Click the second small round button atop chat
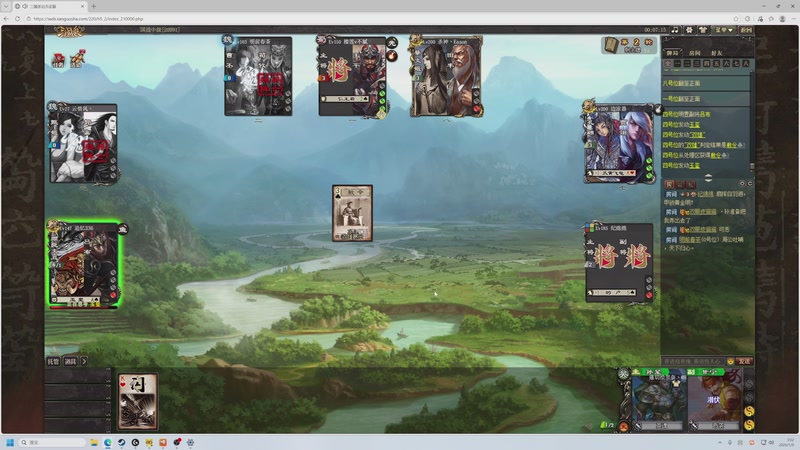The image size is (800, 450). click(749, 184)
